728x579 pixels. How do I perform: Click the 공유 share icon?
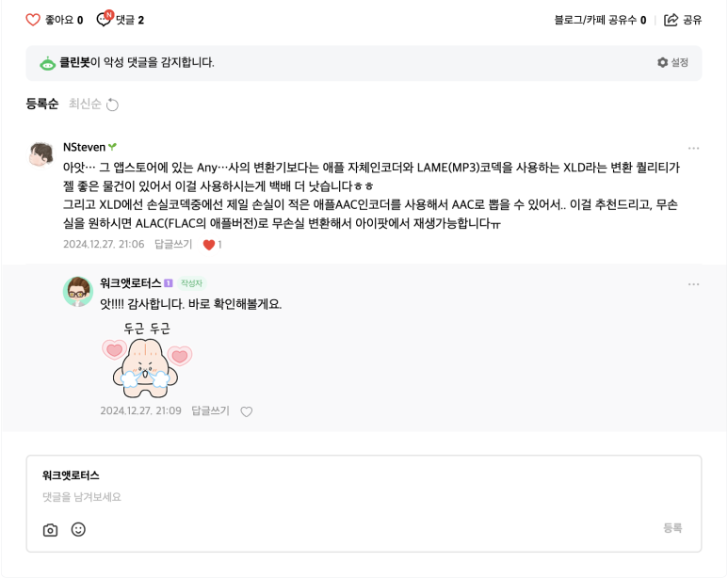(671, 20)
